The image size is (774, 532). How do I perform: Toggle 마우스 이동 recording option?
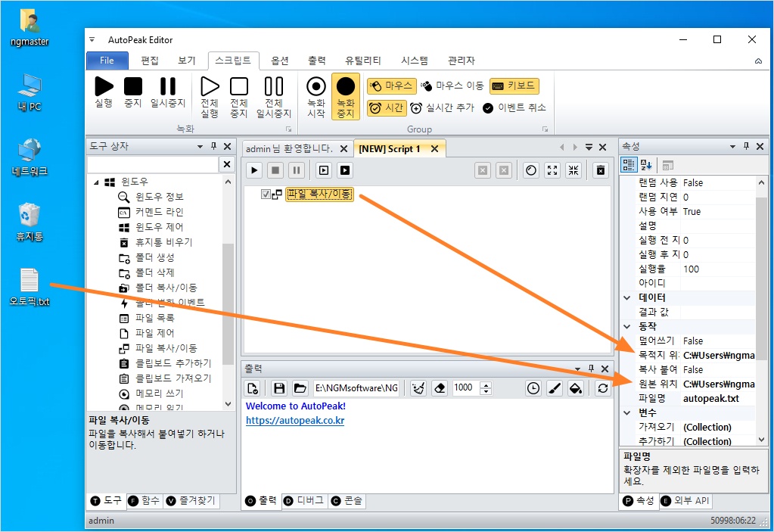(x=452, y=86)
